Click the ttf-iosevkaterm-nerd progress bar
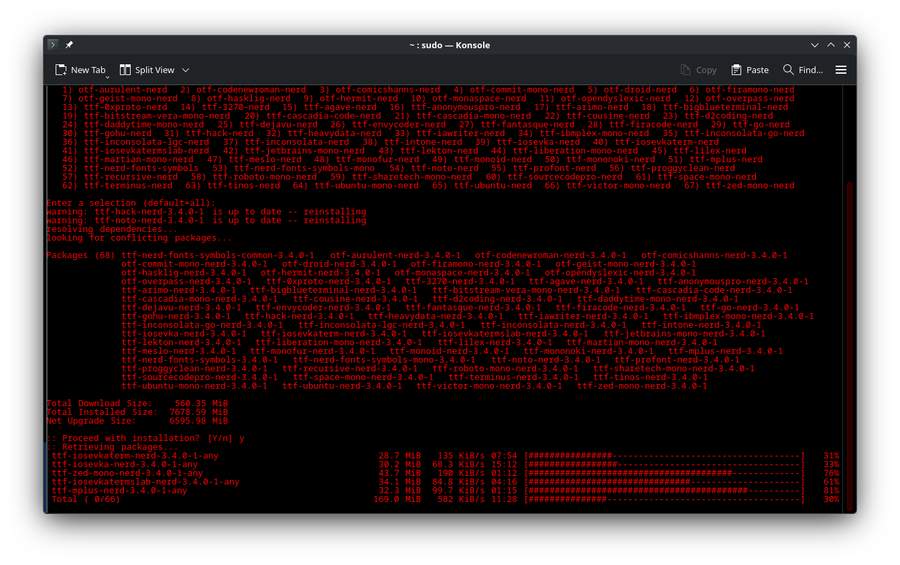Image resolution: width=900 pixels, height=565 pixels. (665, 456)
